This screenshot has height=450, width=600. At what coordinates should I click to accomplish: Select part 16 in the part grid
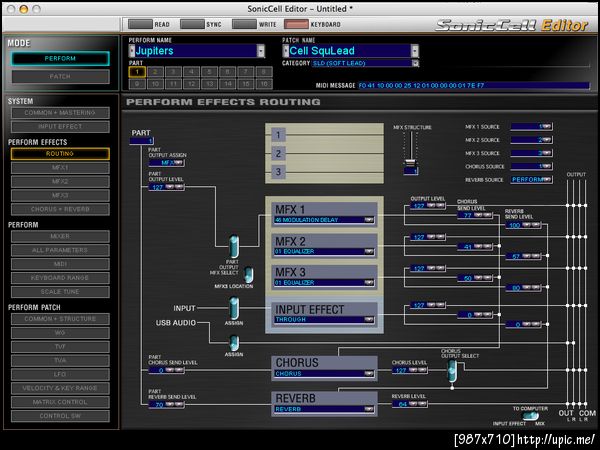pos(263,84)
